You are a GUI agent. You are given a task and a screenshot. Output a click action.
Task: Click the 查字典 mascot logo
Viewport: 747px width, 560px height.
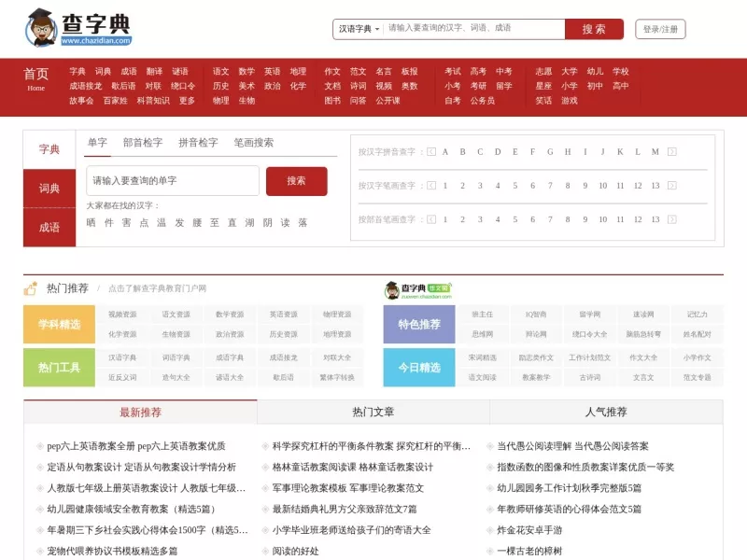(78, 28)
